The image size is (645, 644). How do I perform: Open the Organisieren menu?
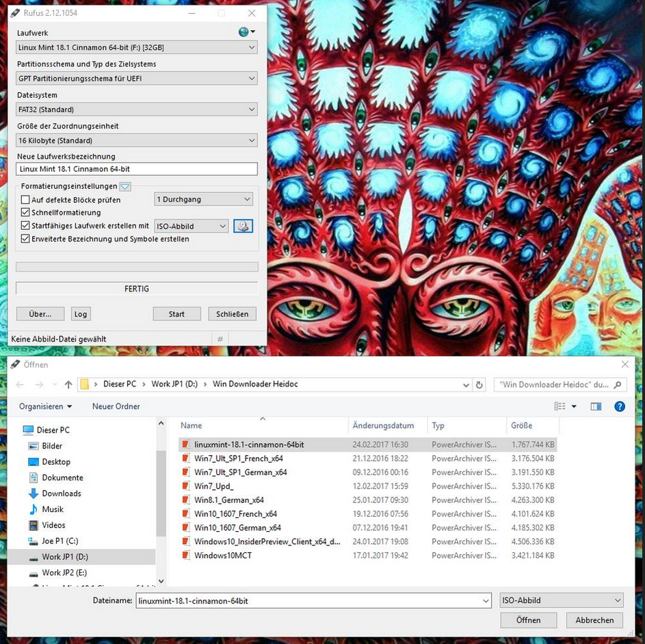pyautogui.click(x=45, y=406)
